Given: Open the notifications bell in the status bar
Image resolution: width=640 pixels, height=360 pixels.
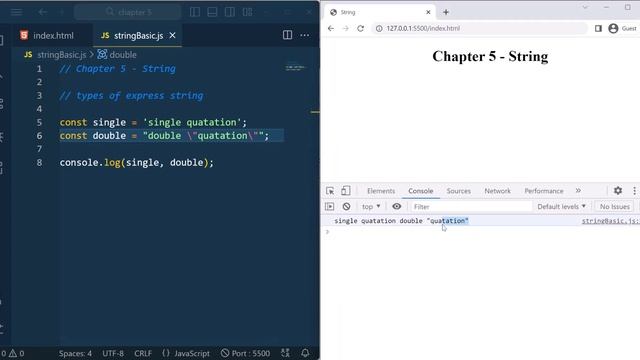Looking at the screenshot, I should (x=305, y=353).
